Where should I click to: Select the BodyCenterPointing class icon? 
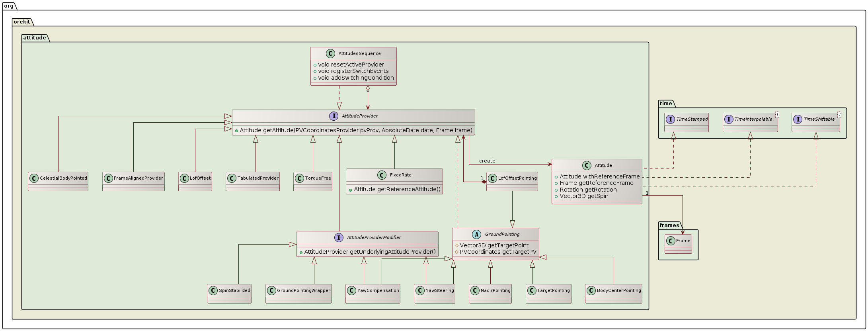coord(591,290)
